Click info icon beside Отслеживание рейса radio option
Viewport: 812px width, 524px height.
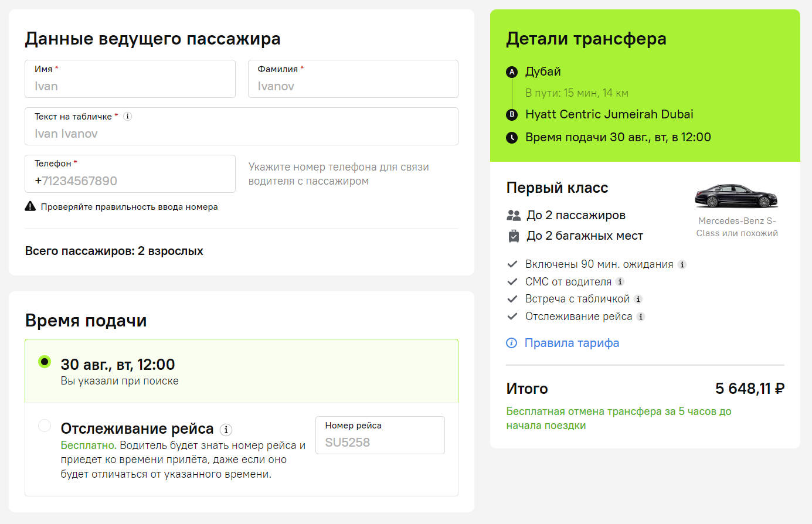(x=226, y=430)
